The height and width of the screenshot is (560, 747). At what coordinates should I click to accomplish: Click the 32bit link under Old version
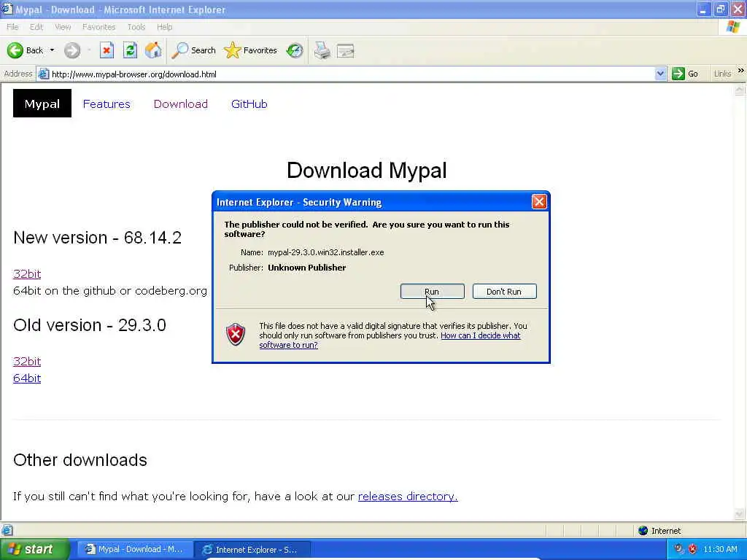click(x=27, y=362)
